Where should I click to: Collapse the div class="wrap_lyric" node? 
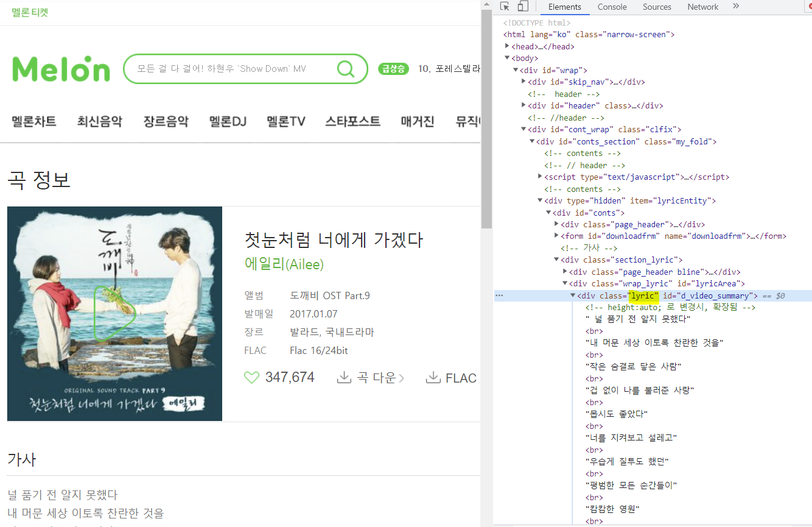[x=565, y=283]
